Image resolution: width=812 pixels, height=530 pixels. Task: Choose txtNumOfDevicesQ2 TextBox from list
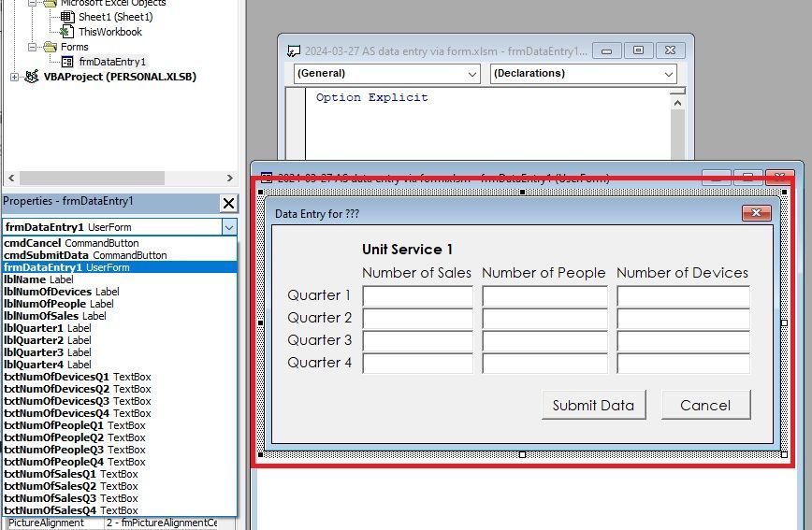tap(120, 389)
